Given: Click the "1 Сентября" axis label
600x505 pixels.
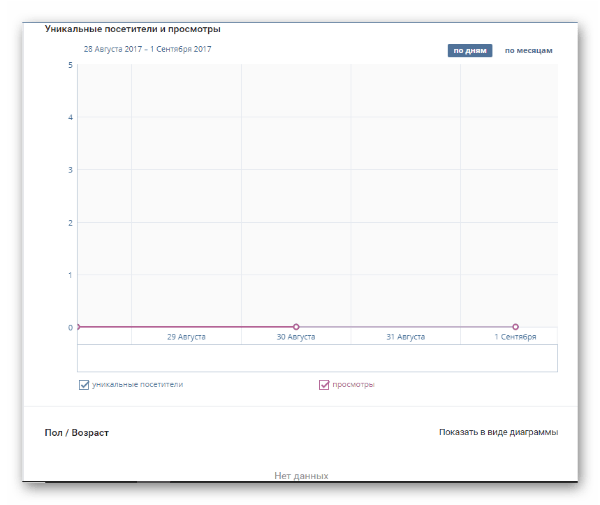Looking at the screenshot, I should point(515,337).
